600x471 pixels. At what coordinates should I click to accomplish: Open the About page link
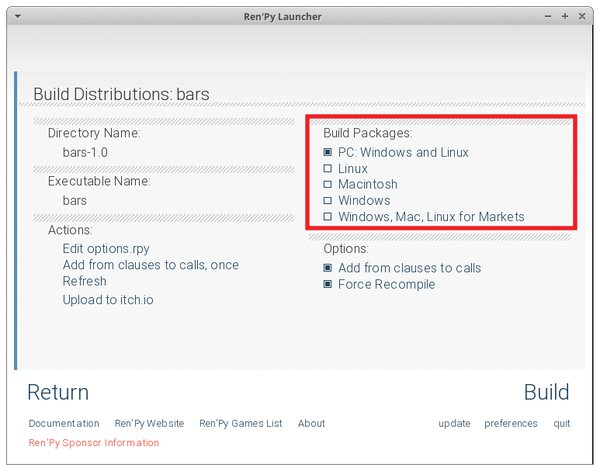[x=311, y=424]
